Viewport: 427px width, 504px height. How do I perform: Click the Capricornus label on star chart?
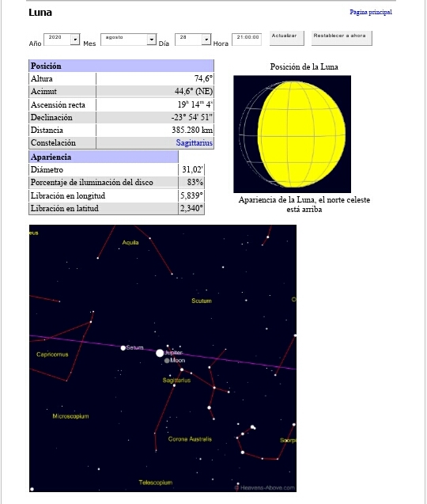click(x=52, y=354)
